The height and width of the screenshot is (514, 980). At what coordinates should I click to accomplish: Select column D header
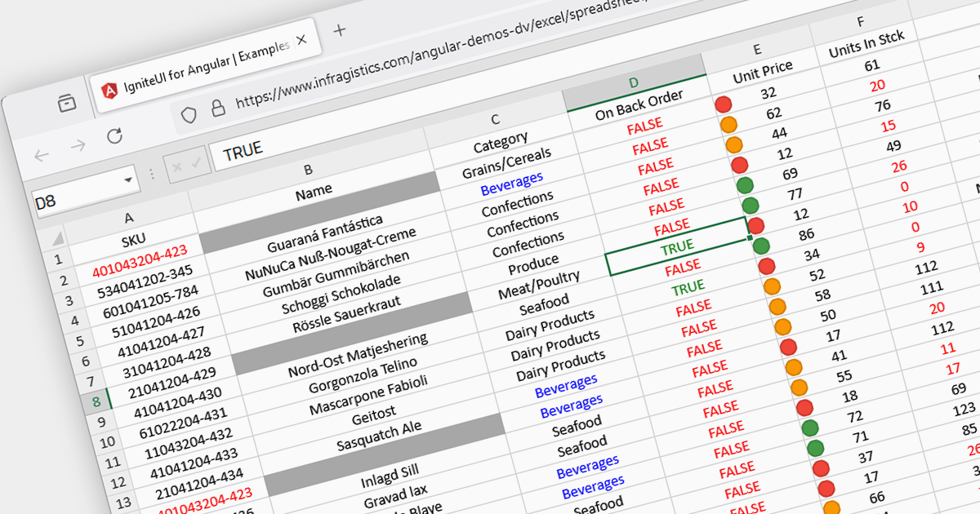click(634, 82)
